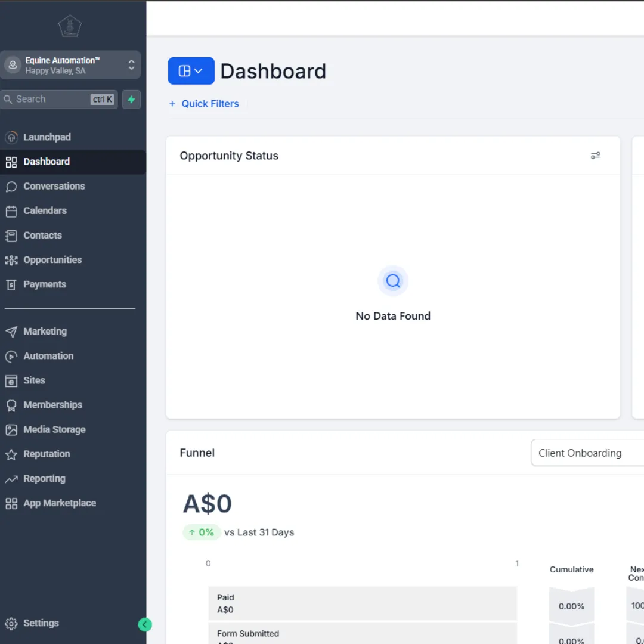644x644 pixels.
Task: Click the Quick Filters link
Action: click(210, 104)
